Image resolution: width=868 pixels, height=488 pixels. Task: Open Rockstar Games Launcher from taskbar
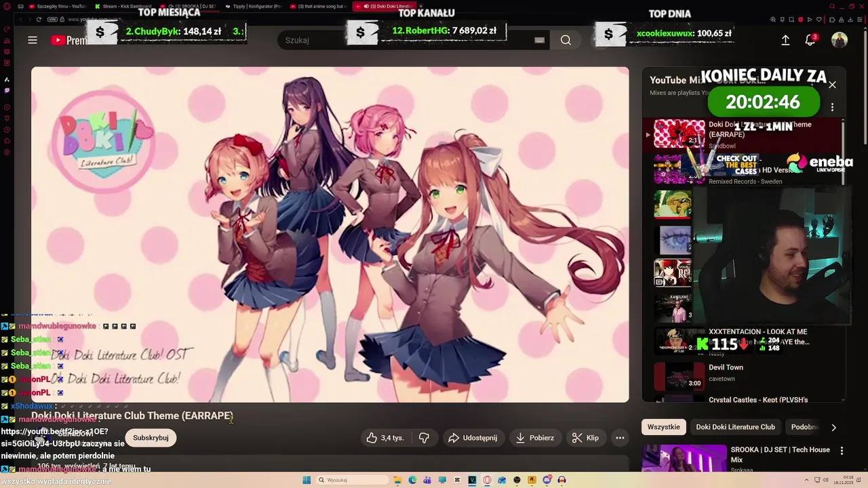click(x=532, y=480)
